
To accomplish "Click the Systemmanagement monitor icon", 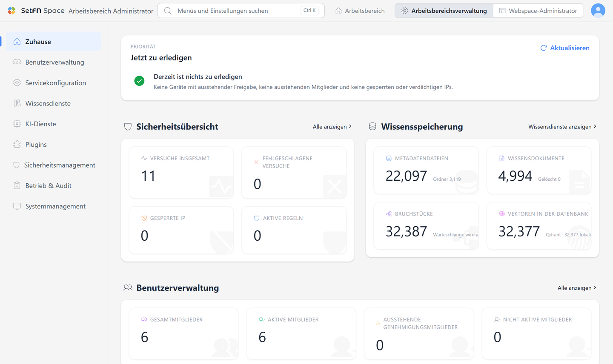I will (x=17, y=206).
